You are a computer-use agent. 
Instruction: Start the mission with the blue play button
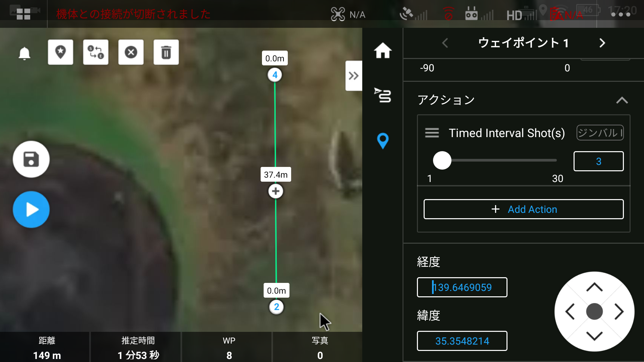(x=31, y=209)
